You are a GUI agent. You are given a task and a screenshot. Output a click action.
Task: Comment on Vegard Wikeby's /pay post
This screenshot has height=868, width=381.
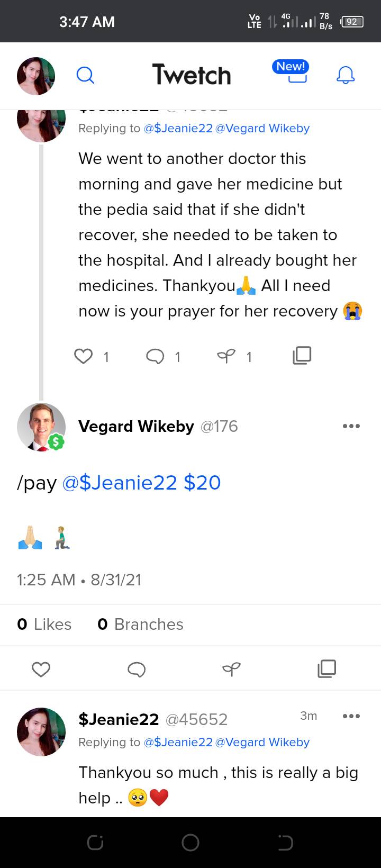coord(137,670)
